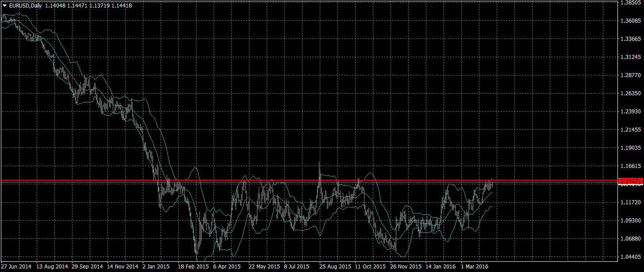Image resolution: width=644 pixels, height=272 pixels.
Task: Click the 14 Nov 2014 date label
Action: [123, 267]
